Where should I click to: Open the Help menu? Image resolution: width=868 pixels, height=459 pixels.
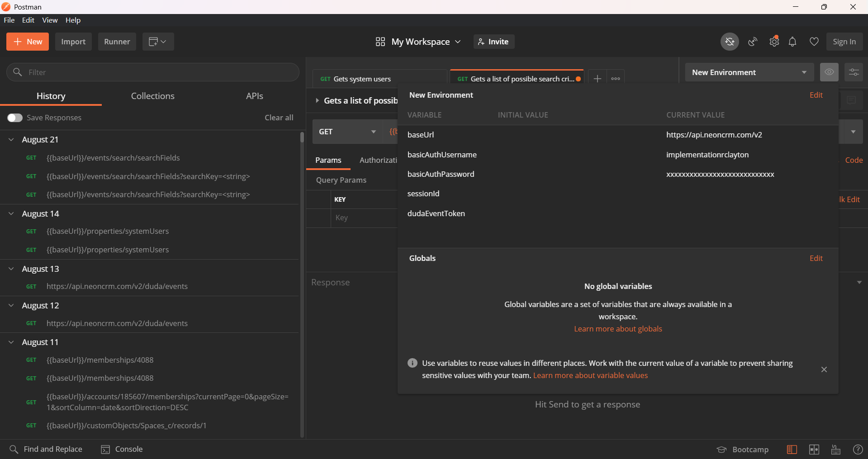coord(73,20)
